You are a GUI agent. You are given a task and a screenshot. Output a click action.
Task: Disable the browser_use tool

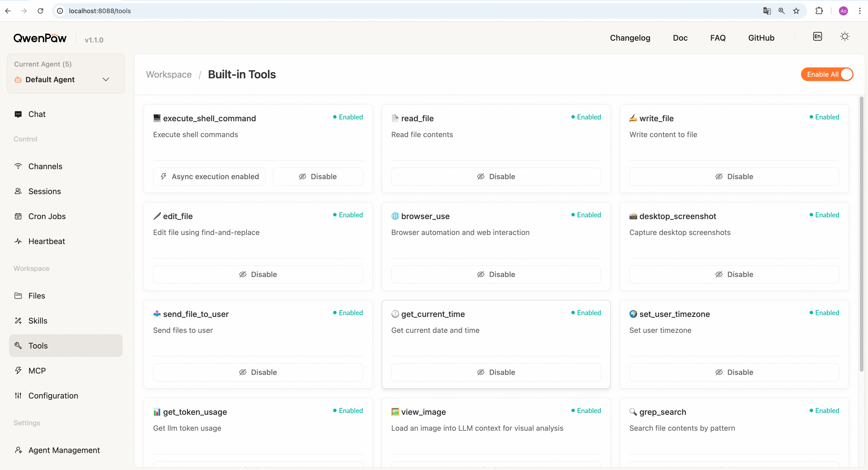496,274
